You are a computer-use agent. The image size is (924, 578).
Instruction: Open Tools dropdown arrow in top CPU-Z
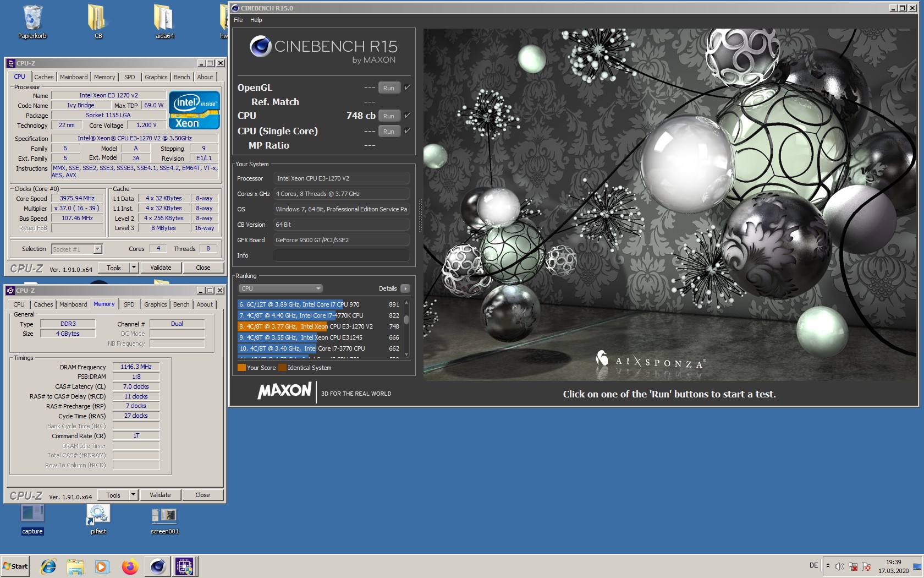coord(133,268)
